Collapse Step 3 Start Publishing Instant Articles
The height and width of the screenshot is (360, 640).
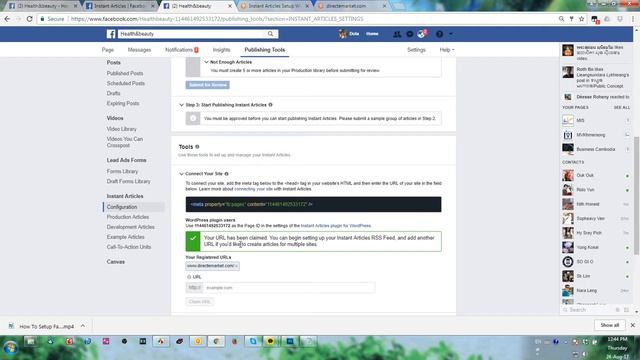coord(181,105)
